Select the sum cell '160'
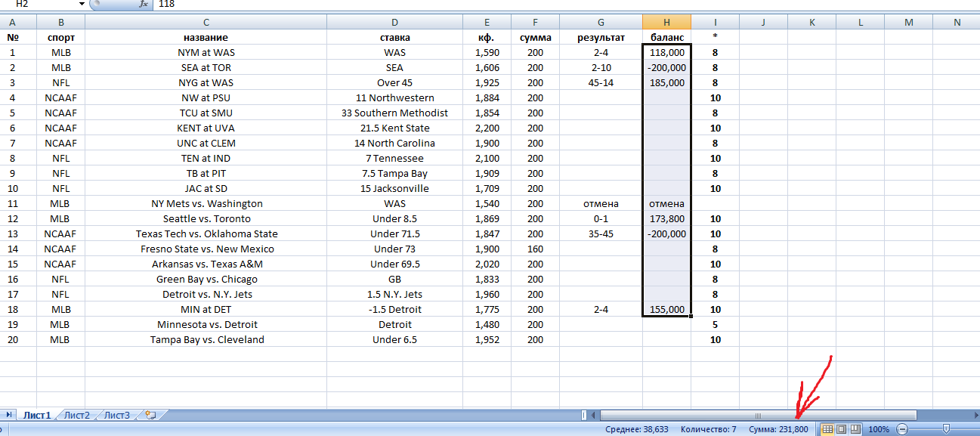This screenshot has width=980, height=436. (536, 249)
